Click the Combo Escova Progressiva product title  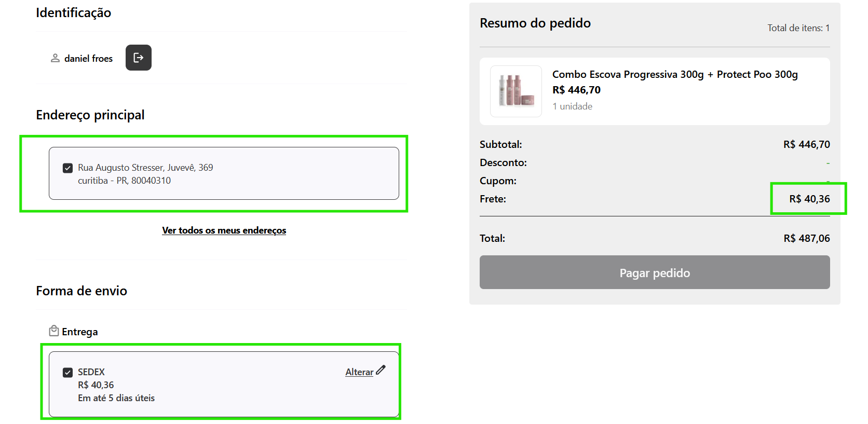(675, 74)
